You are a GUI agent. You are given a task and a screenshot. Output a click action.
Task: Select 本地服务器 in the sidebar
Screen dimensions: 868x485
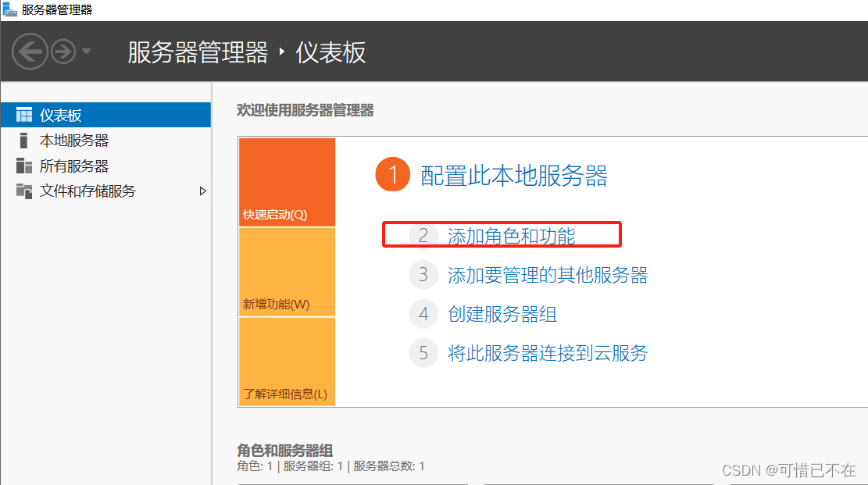pyautogui.click(x=105, y=140)
